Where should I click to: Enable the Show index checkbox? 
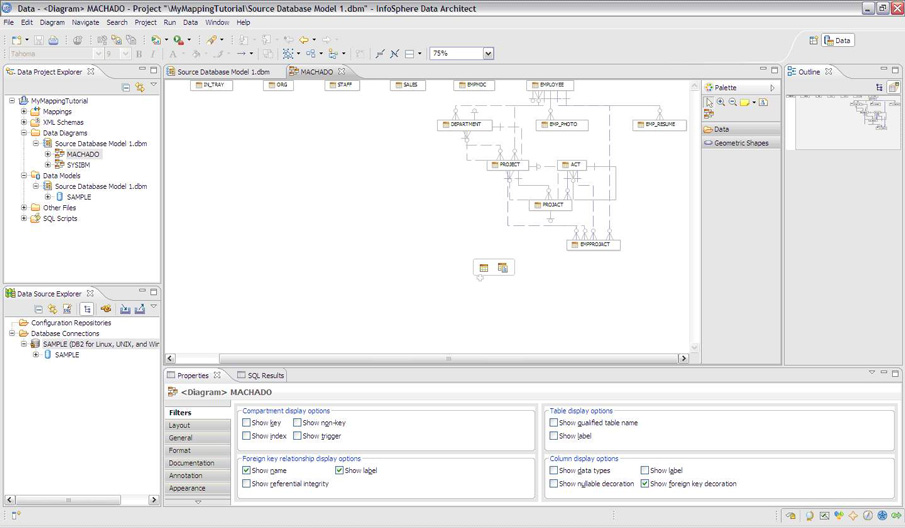click(x=246, y=436)
